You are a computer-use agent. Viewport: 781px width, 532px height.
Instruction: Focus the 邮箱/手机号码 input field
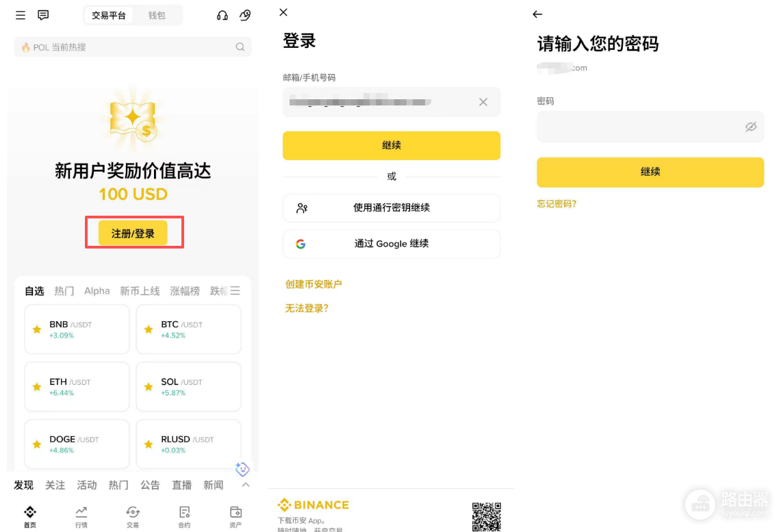(392, 102)
